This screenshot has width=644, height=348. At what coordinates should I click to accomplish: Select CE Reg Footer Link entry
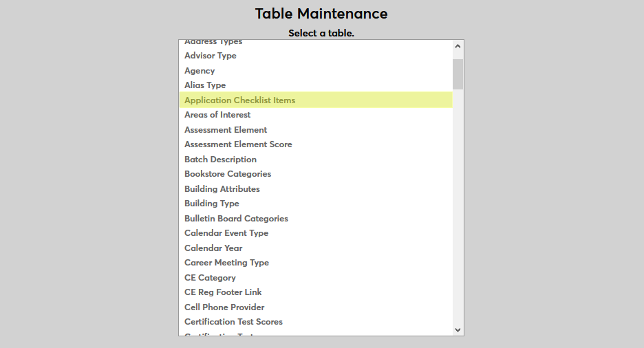[223, 292]
